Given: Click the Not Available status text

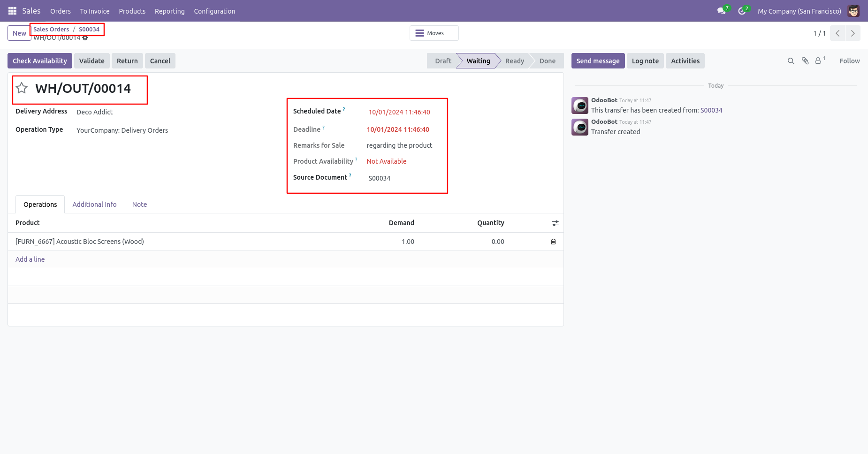Looking at the screenshot, I should (387, 161).
